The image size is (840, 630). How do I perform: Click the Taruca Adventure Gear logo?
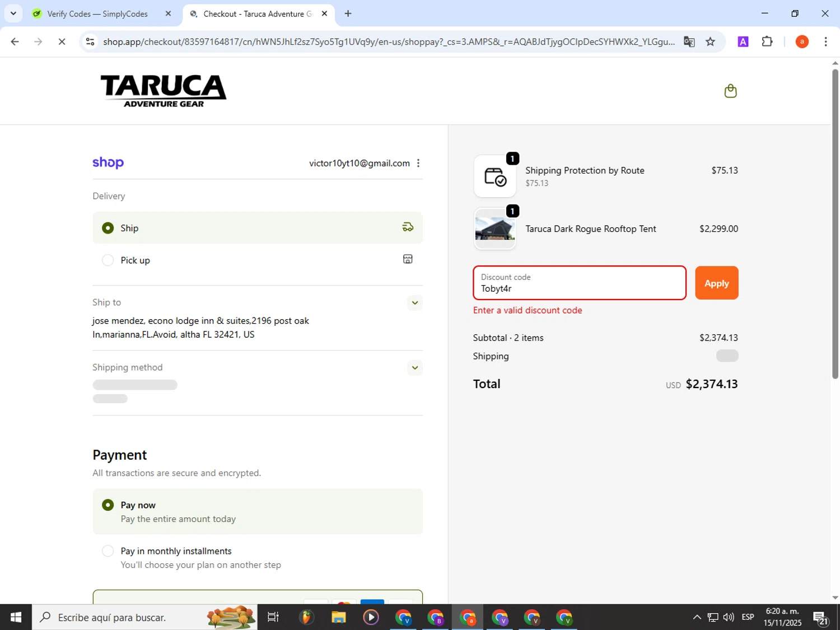point(164,90)
